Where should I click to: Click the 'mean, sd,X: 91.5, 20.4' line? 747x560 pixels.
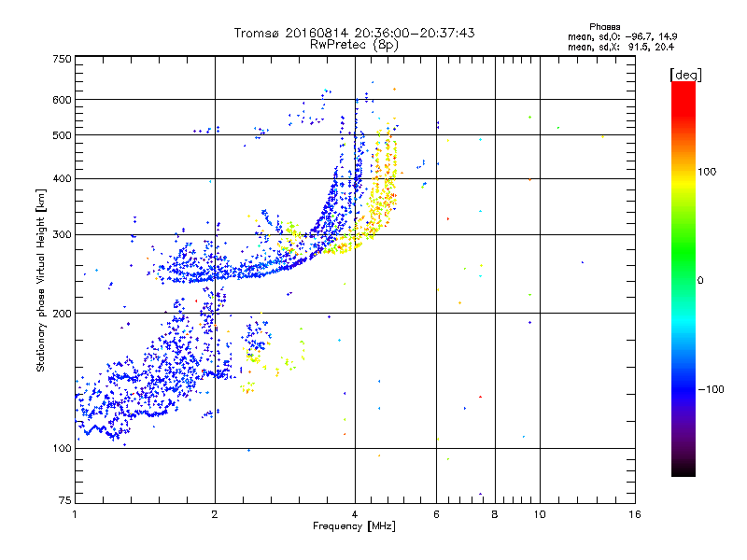coord(621,47)
